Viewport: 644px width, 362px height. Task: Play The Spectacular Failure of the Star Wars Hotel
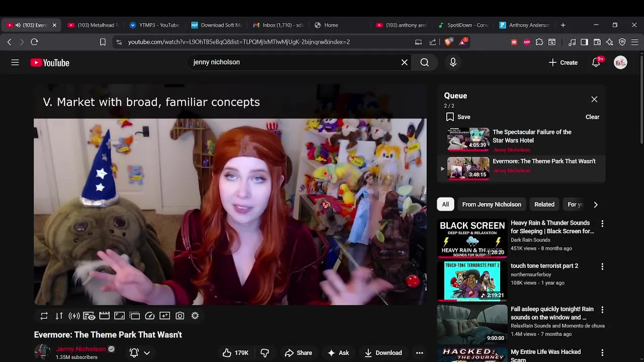[532, 136]
